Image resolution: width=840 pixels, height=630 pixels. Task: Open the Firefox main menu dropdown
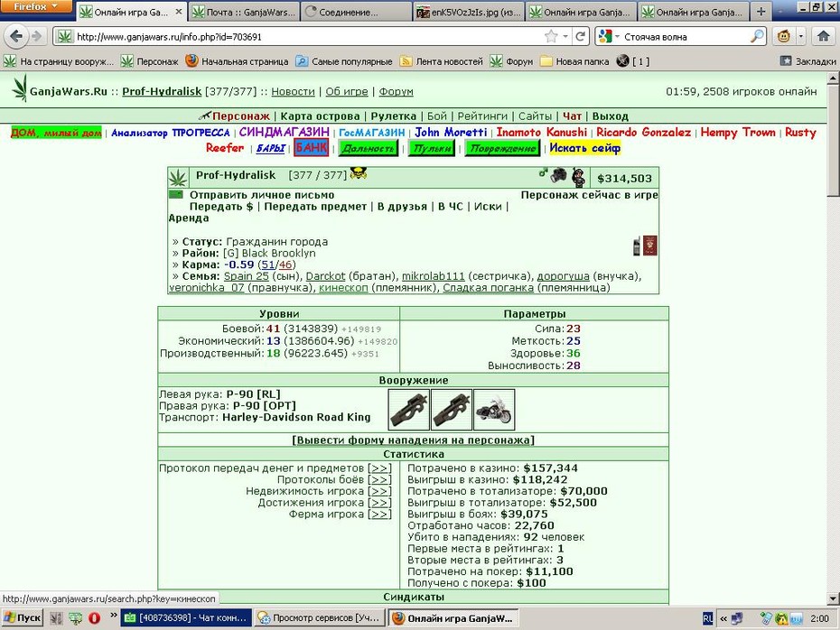pos(35,6)
